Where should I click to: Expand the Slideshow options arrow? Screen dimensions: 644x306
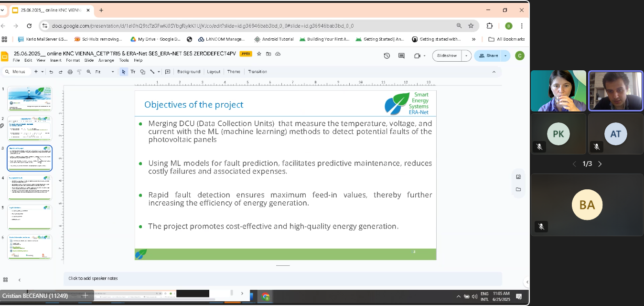[466, 56]
